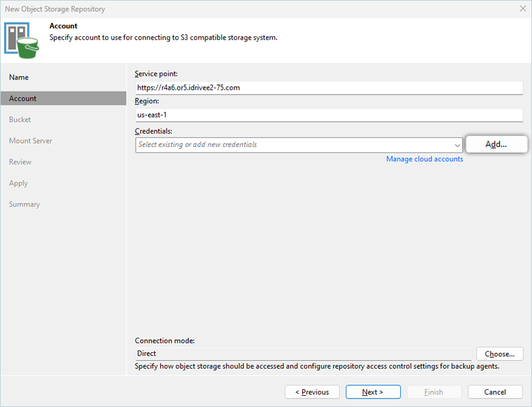Cancel the repository wizard
Screen dimensions: 532x407
(x=495, y=392)
